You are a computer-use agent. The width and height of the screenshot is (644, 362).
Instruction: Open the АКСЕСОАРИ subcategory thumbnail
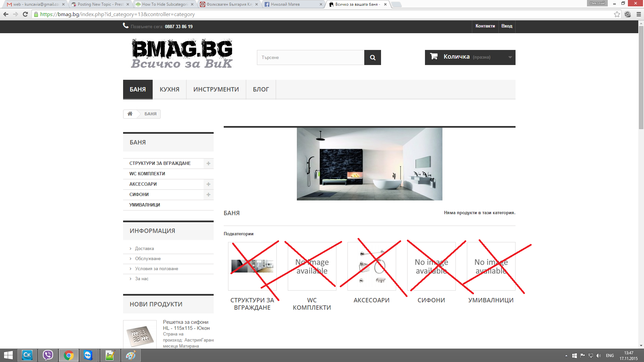click(372, 266)
